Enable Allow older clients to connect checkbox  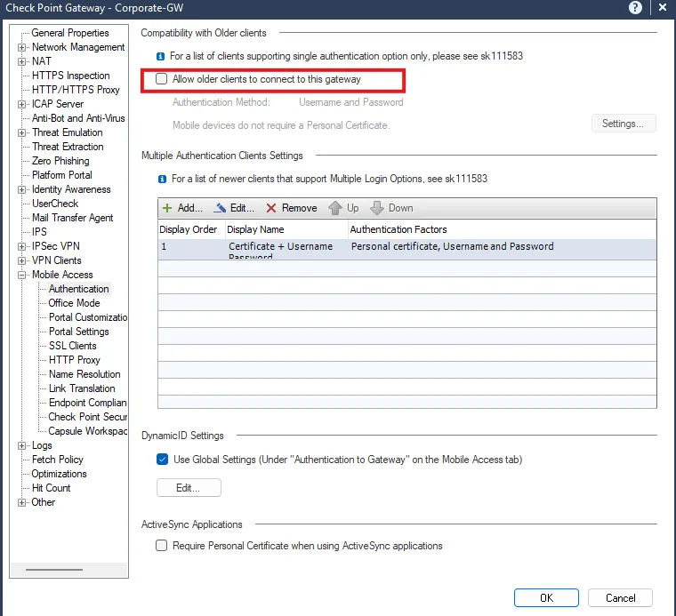point(161,79)
